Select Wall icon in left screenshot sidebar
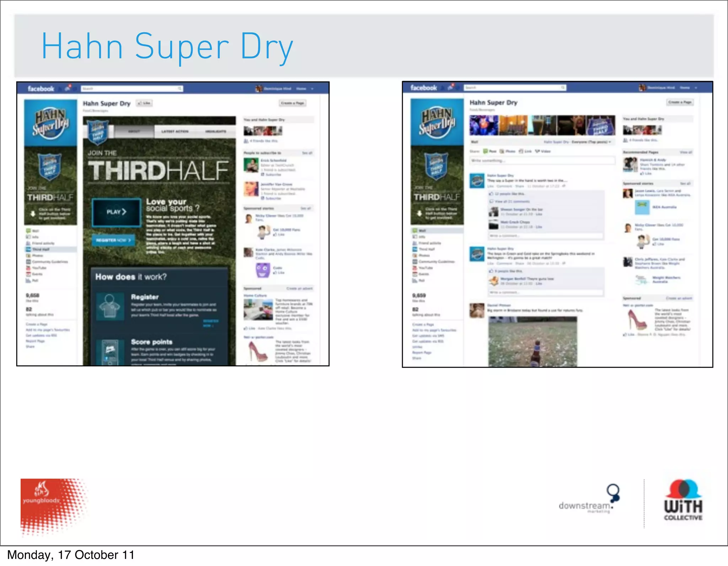 click(x=28, y=231)
